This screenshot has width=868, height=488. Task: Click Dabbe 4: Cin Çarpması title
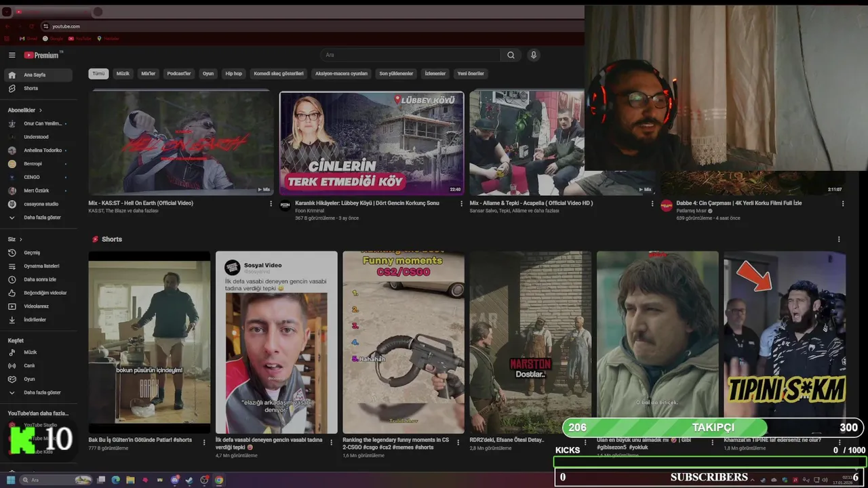pyautogui.click(x=739, y=203)
